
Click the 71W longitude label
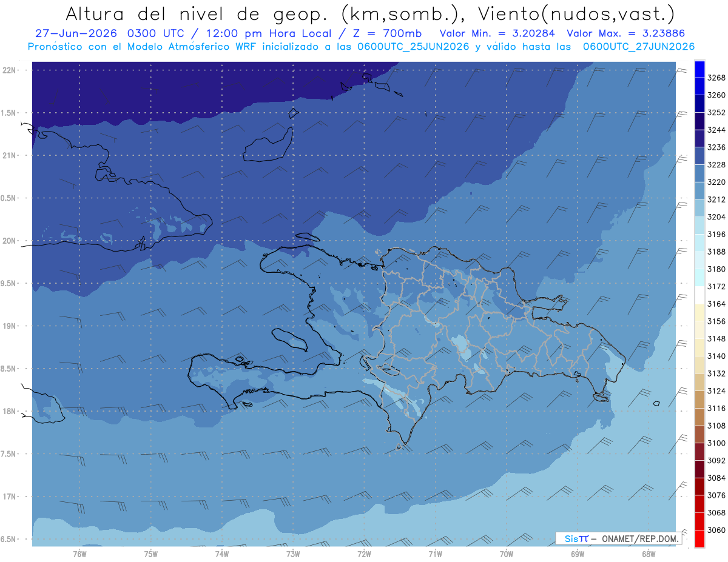pos(435,554)
